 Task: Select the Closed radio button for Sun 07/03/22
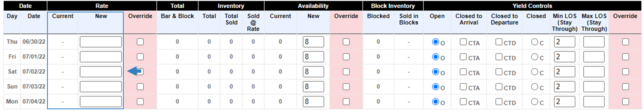pyautogui.click(x=535, y=87)
